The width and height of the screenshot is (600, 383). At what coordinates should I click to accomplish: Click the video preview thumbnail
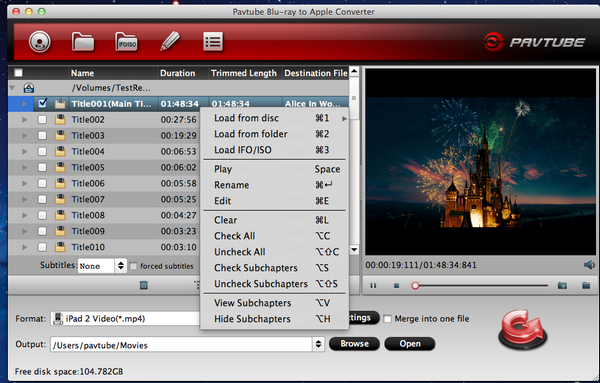[481, 162]
